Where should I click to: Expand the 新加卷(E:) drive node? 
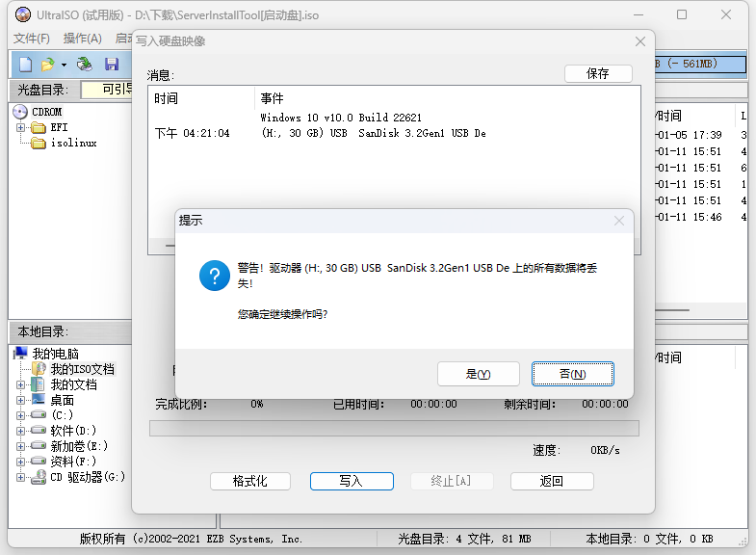click(20, 446)
